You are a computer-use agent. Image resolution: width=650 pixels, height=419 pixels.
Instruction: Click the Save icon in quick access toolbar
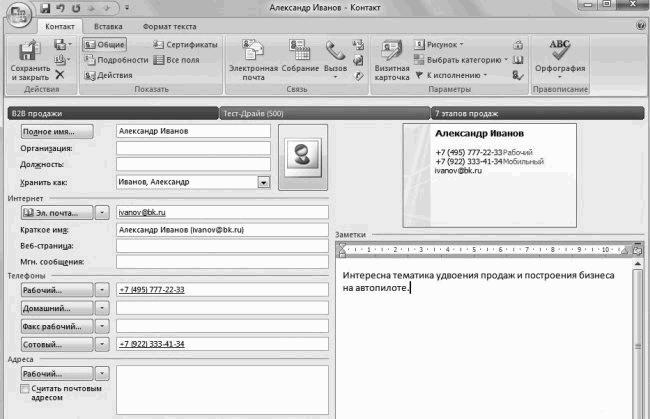(45, 8)
